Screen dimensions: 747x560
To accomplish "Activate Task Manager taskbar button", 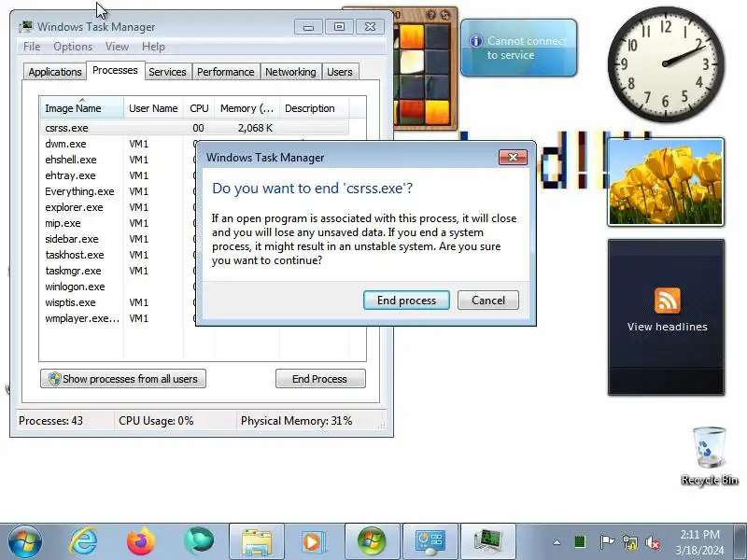I will [487, 541].
